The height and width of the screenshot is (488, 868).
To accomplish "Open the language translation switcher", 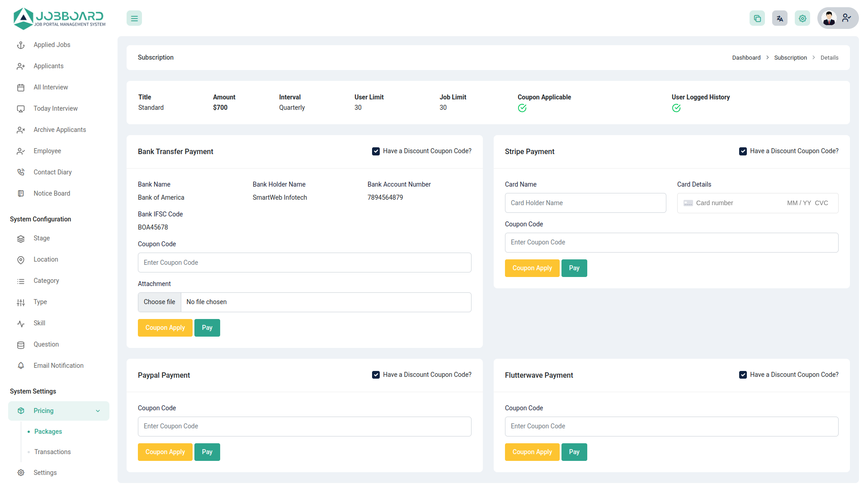I will 779,18.
